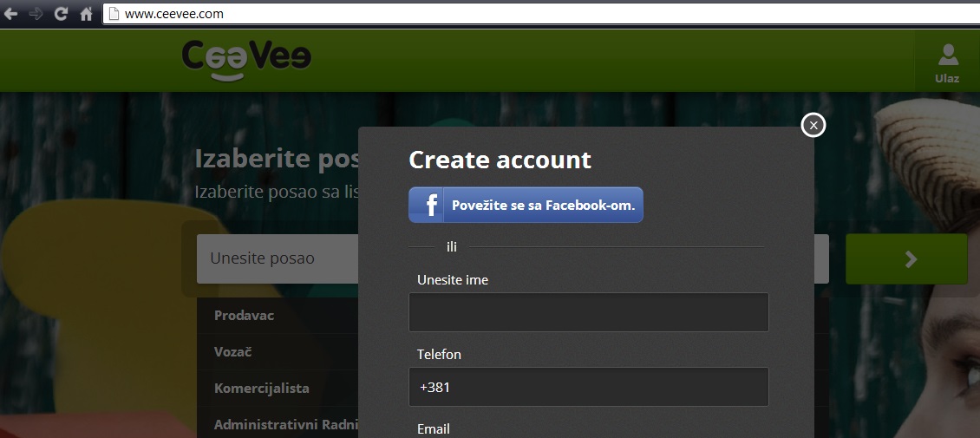Click the page icon beside the URL
The height and width of the screenshot is (438, 980).
click(x=114, y=14)
